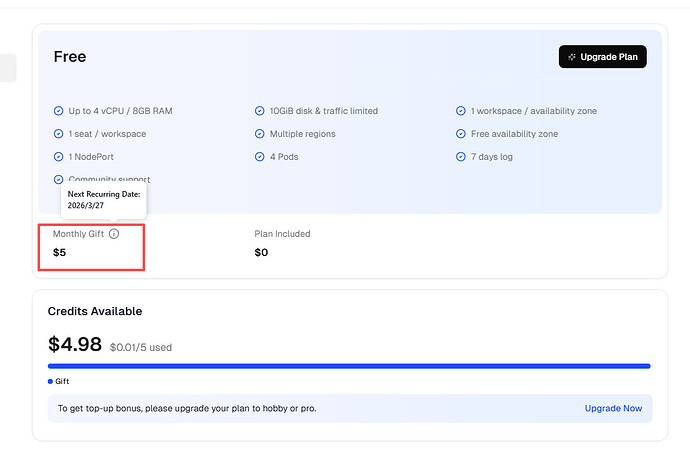Click the text 10GiB disk & traffic limited

coord(324,111)
